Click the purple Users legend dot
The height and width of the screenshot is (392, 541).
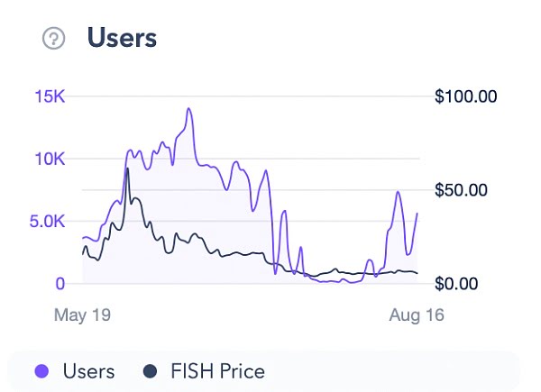tap(40, 370)
